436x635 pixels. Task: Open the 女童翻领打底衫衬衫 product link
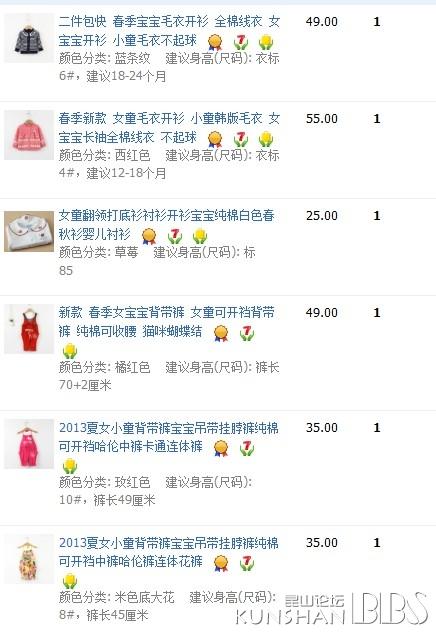click(166, 225)
